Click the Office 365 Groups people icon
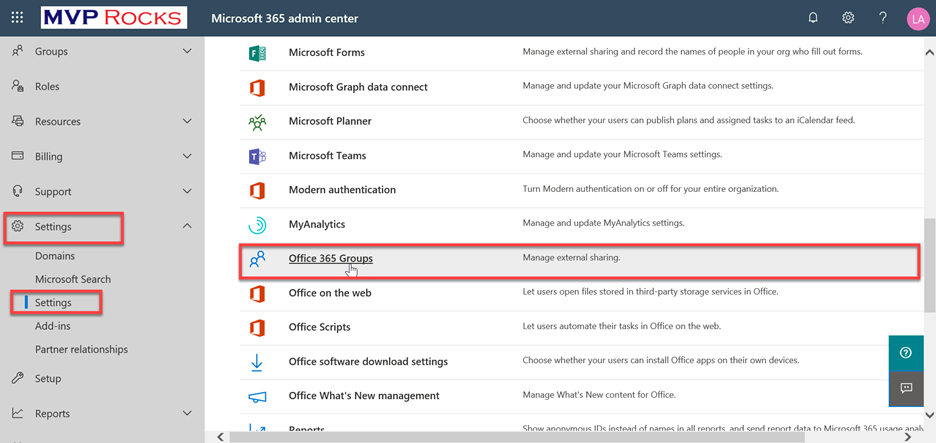 (257, 259)
